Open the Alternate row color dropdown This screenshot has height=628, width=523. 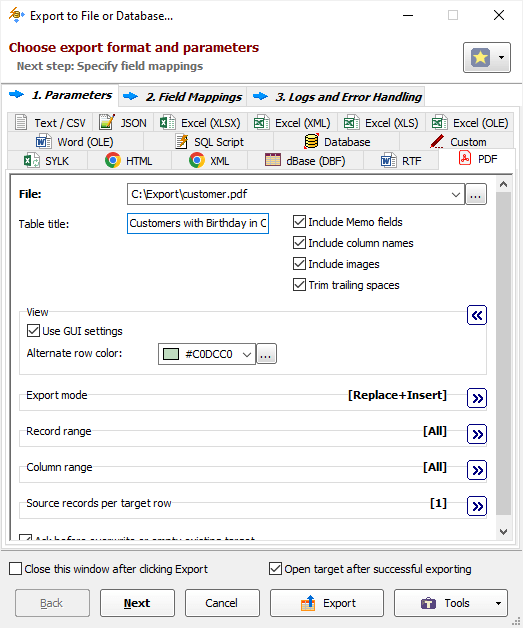(247, 354)
